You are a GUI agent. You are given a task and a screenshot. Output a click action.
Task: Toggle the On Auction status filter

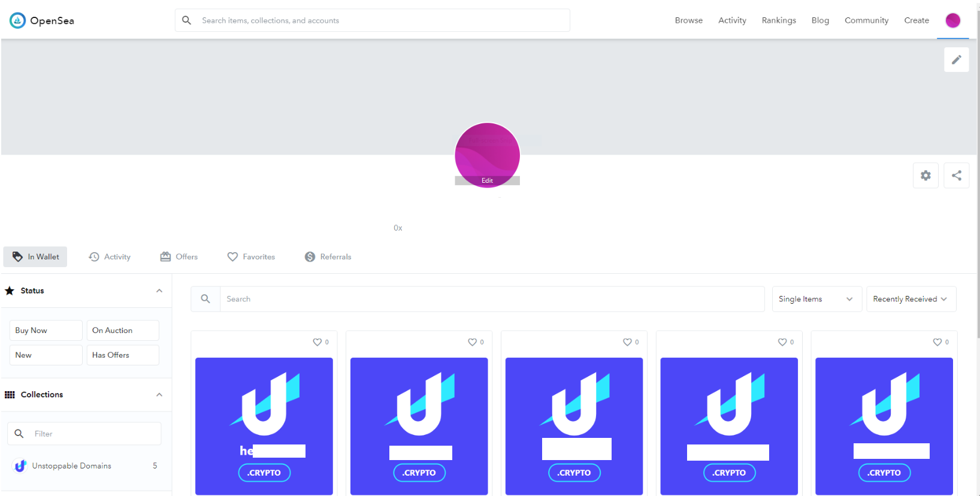(123, 331)
